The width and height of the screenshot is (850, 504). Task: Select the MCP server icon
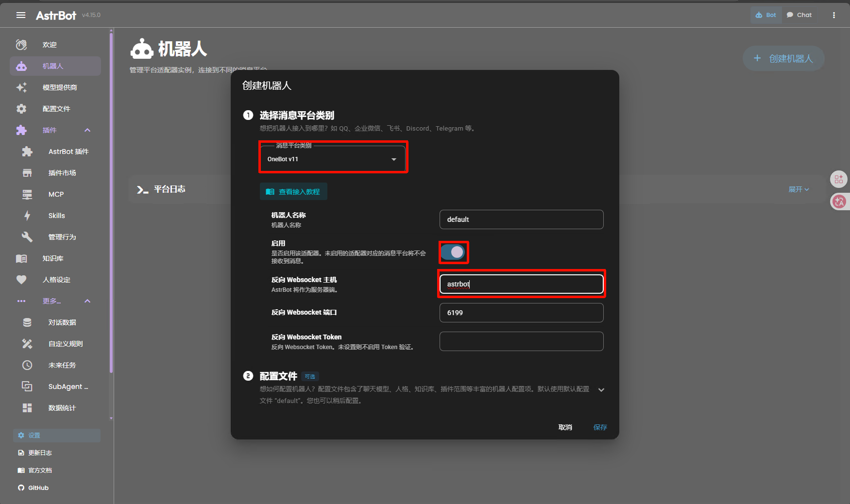click(27, 194)
